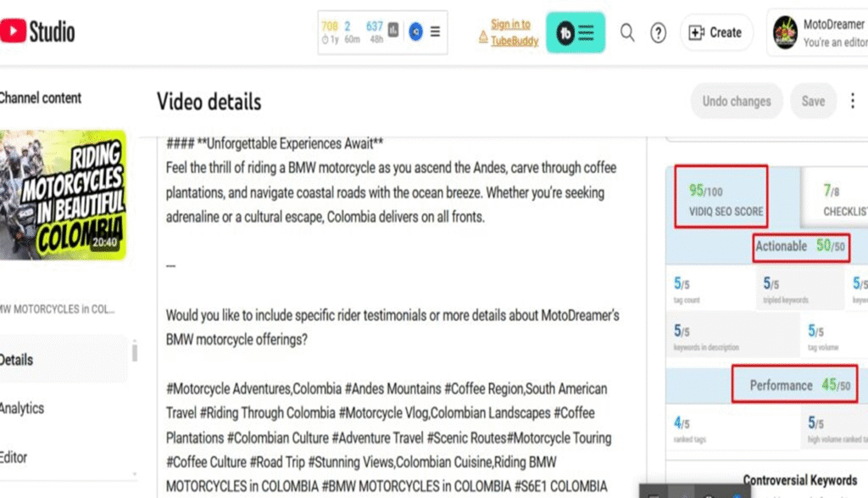
Task: Click the '#Andes Mountains' hashtag text
Action: tap(392, 389)
